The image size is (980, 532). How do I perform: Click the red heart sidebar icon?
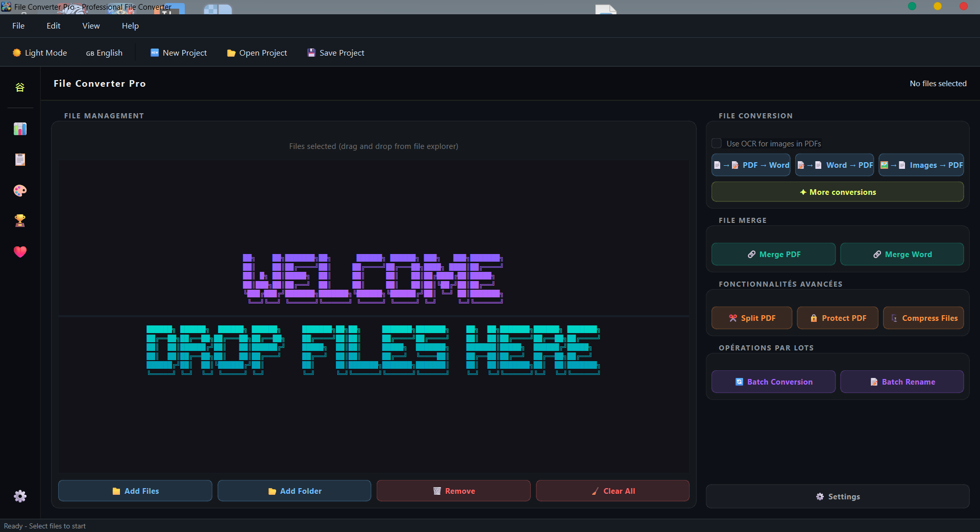[x=20, y=252]
